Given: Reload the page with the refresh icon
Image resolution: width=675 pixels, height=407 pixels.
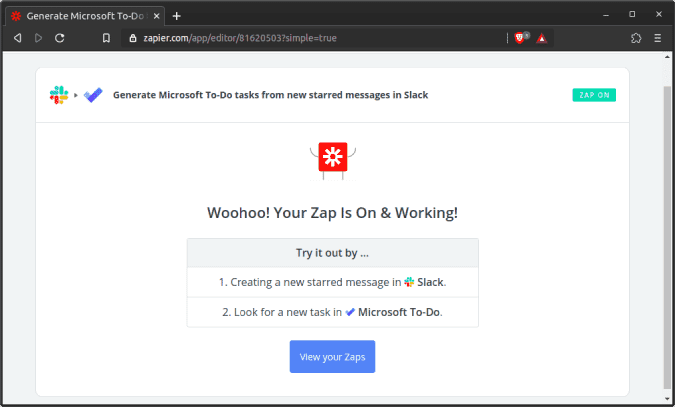Looking at the screenshot, I should tap(59, 38).
